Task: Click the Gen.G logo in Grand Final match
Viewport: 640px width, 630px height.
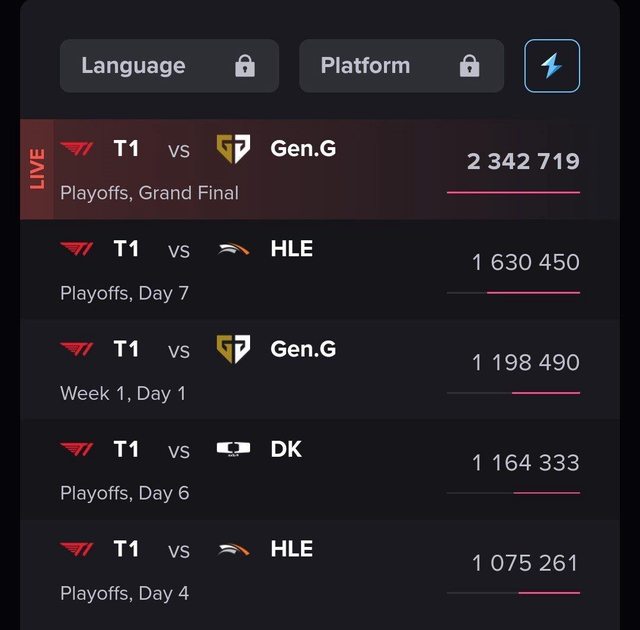Action: pos(233,149)
